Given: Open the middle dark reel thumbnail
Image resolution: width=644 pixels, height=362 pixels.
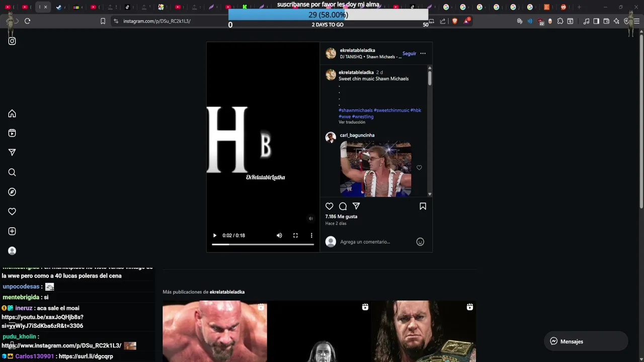Looking at the screenshot, I should coord(319,331).
